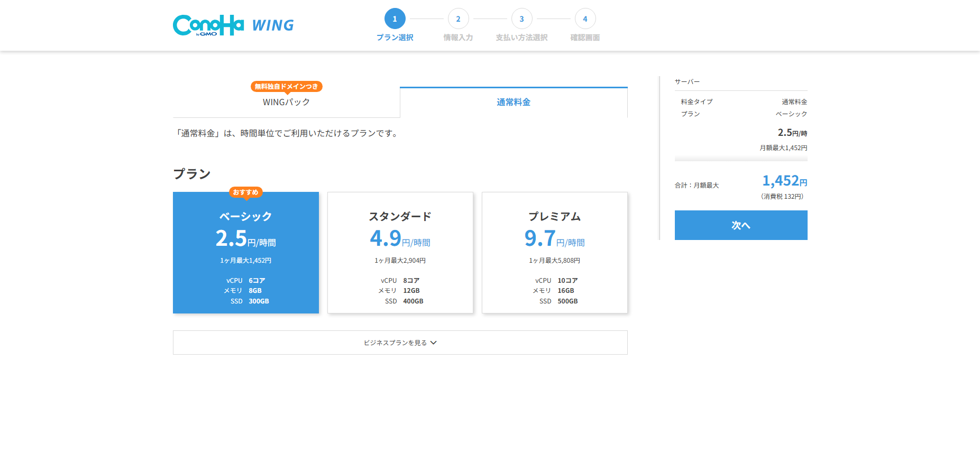This screenshot has width=980, height=471.
Task: Select the ベーシック plan card
Action: (246, 253)
